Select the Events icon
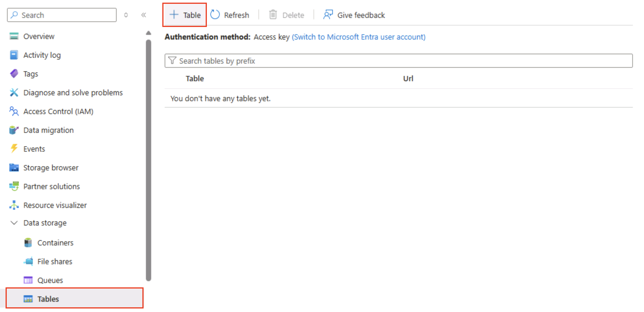The image size is (644, 312). tap(14, 149)
